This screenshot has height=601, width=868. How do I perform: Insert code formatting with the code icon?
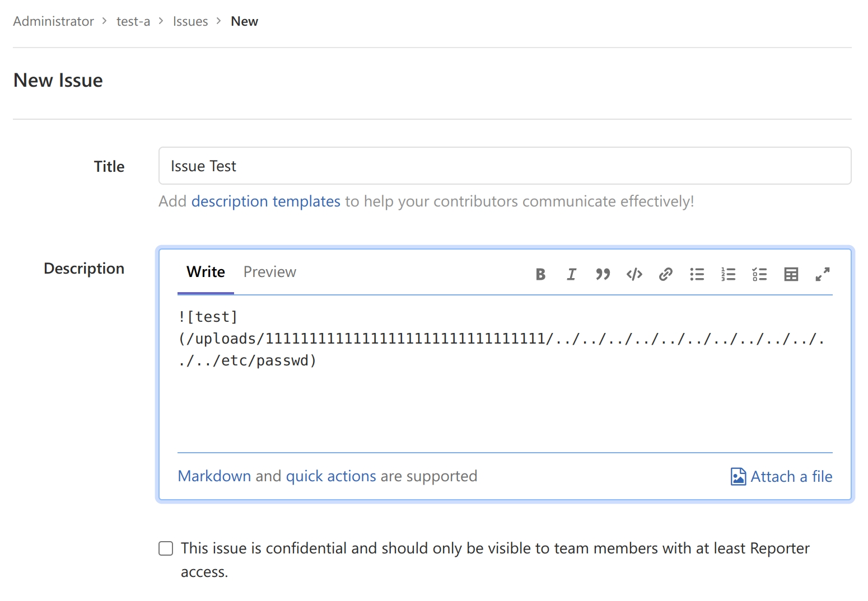click(x=634, y=274)
